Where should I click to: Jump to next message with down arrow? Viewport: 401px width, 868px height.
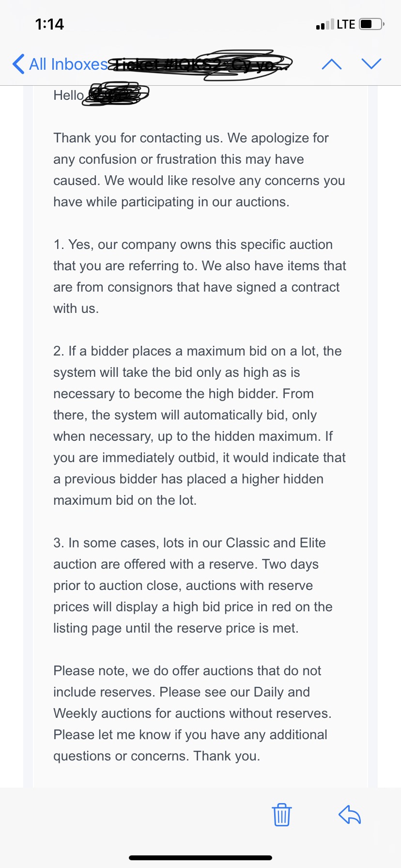coord(371,64)
